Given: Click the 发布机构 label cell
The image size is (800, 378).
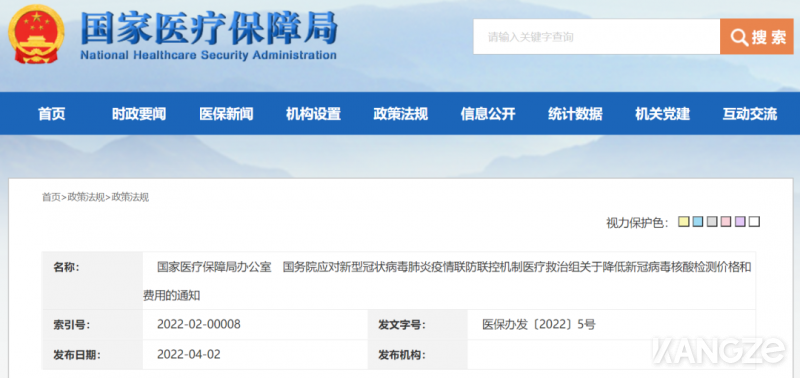Looking at the screenshot, I should (x=418, y=355).
